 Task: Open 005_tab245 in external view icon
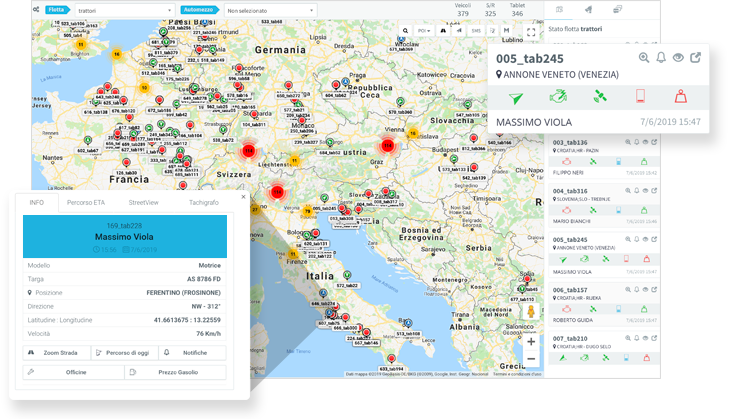pos(695,57)
